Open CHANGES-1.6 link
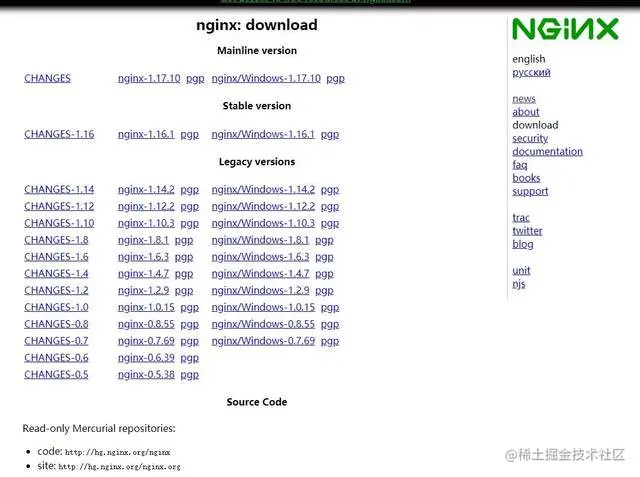 tap(56, 257)
